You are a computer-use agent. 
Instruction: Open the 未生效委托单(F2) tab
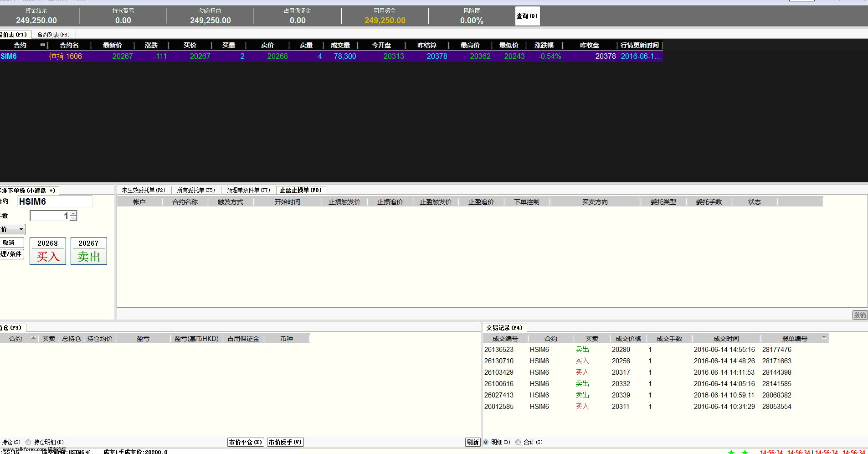[144, 190]
